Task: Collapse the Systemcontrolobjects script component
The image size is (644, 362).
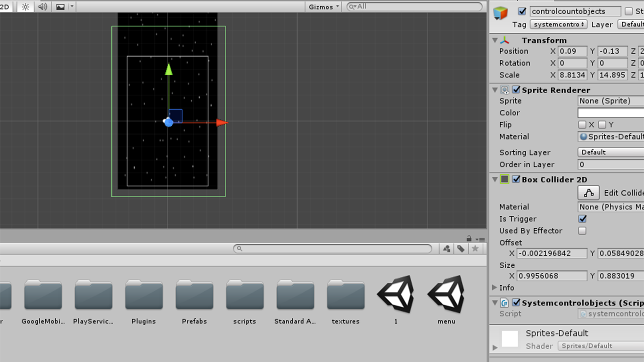Action: click(x=494, y=303)
